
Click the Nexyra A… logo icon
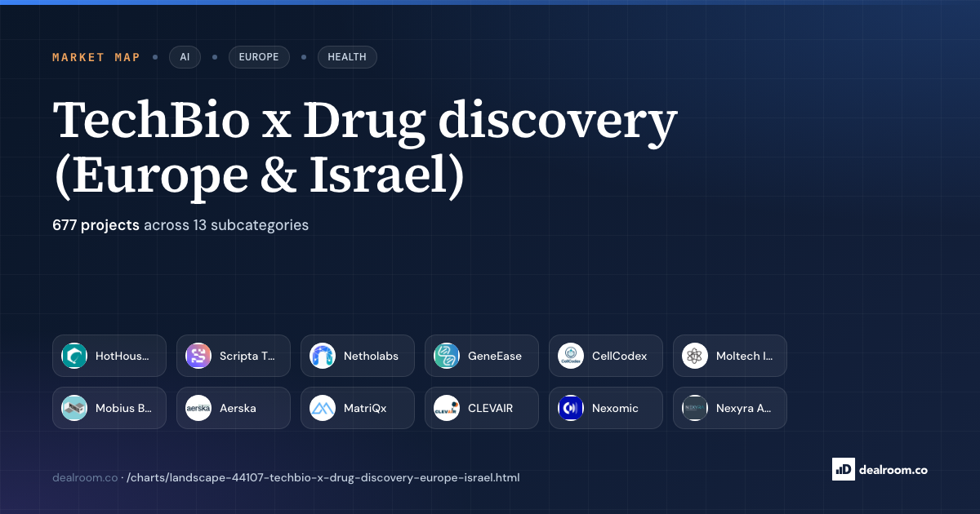point(695,408)
